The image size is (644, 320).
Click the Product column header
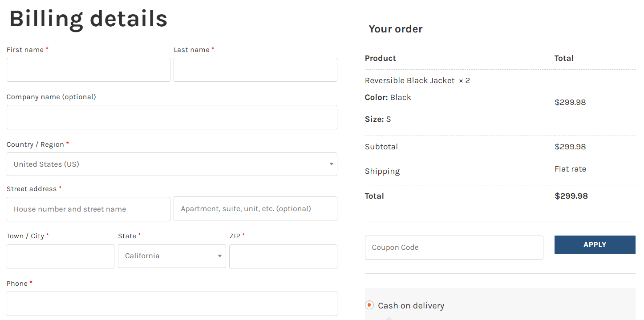click(x=380, y=58)
